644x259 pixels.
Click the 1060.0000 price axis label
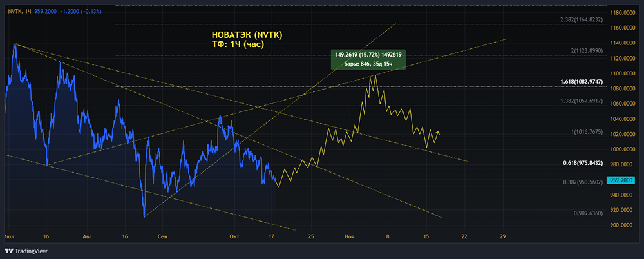[x=623, y=104]
